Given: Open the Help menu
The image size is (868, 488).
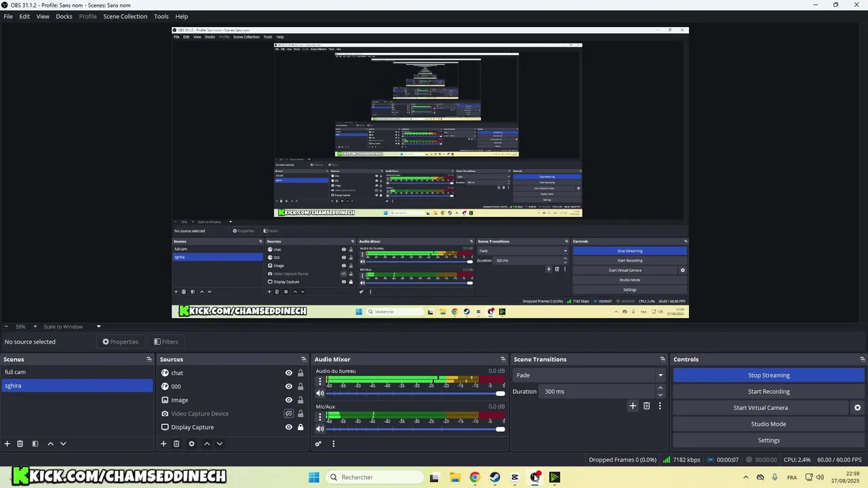Looking at the screenshot, I should pyautogui.click(x=182, y=16).
